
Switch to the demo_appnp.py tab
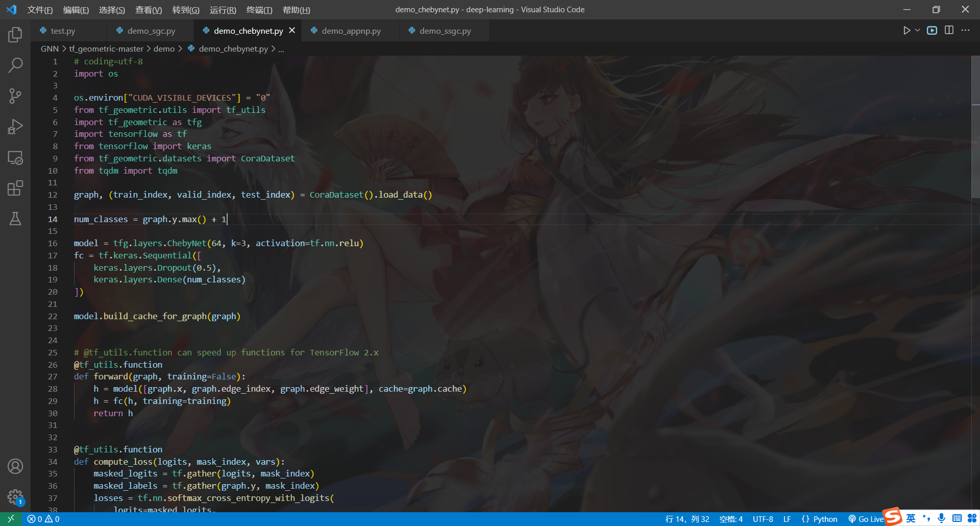coord(350,31)
